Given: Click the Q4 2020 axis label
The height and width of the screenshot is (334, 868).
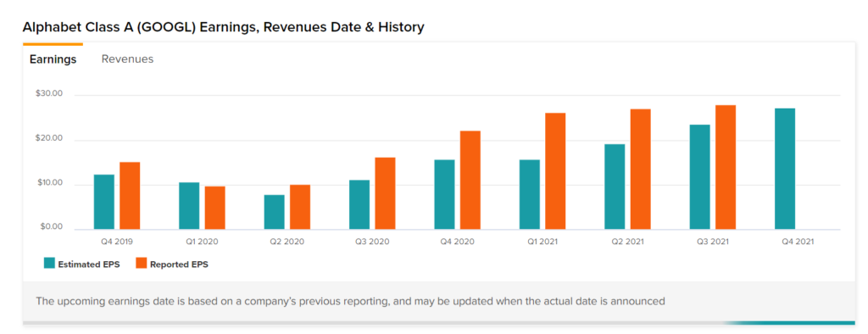Looking at the screenshot, I should click(457, 242).
